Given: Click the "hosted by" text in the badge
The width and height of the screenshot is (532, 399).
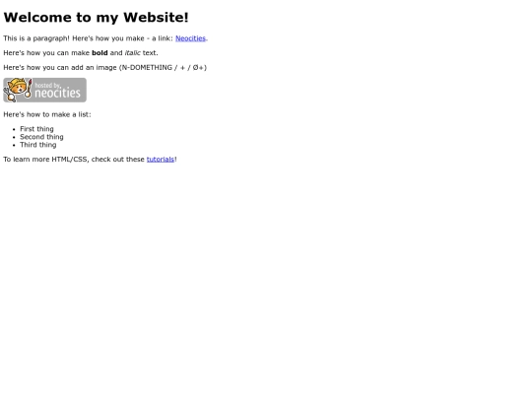Looking at the screenshot, I should (x=48, y=85).
